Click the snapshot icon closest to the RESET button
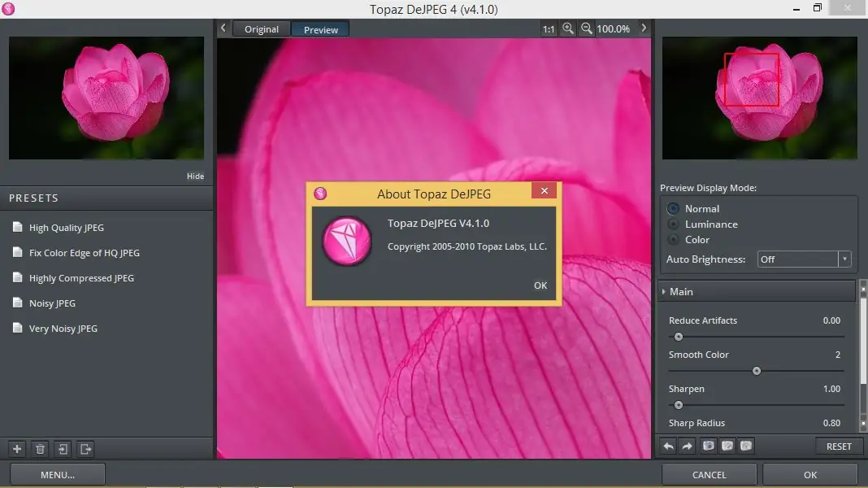This screenshot has width=868, height=488. click(746, 446)
